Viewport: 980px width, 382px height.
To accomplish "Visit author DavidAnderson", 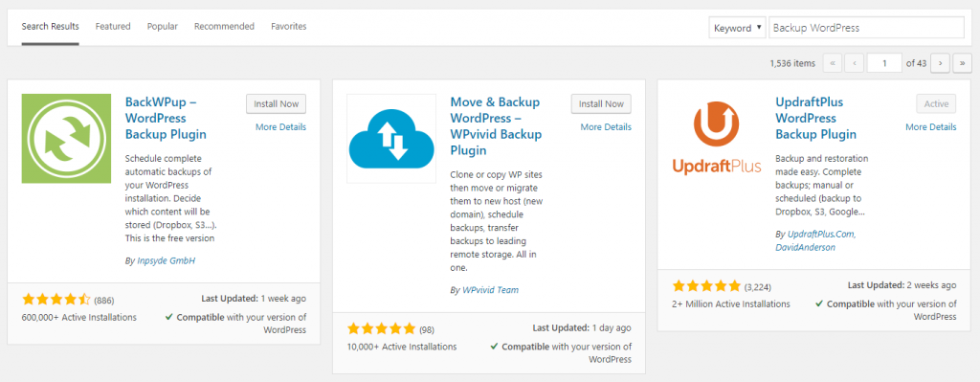I will coord(805,248).
